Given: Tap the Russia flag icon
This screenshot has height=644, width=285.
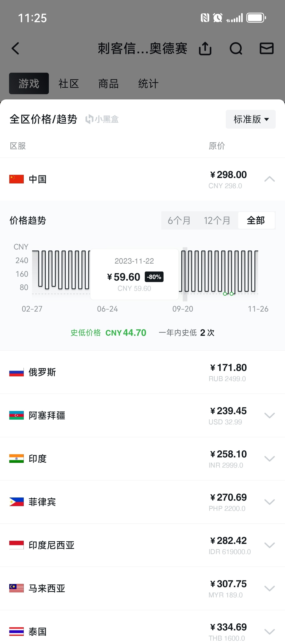Looking at the screenshot, I should point(17,372).
